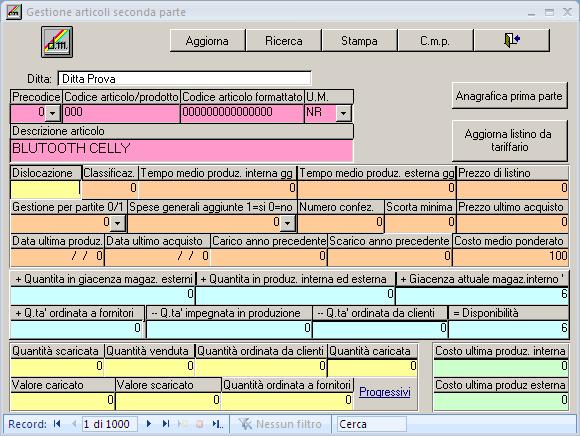
Task: Open Gestione per partite 0/1 dropdown
Action: (118, 223)
